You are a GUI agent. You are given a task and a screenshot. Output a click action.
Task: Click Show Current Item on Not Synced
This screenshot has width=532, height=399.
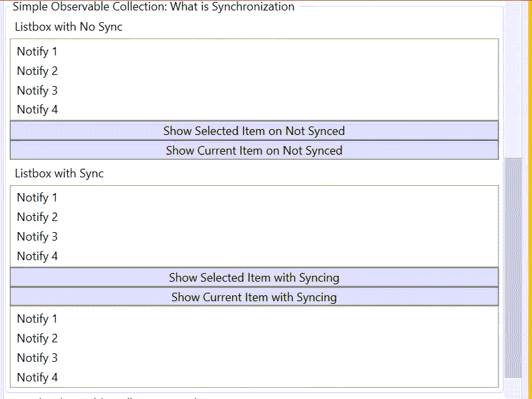[x=254, y=151]
